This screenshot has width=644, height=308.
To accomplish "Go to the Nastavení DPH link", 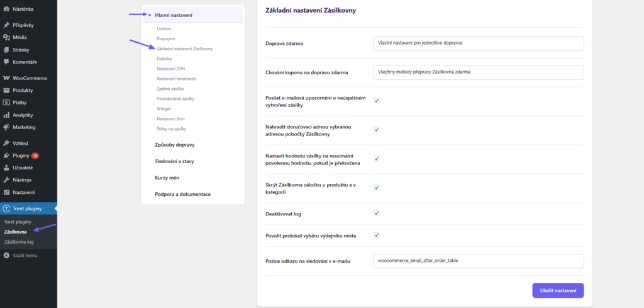I will [170, 68].
